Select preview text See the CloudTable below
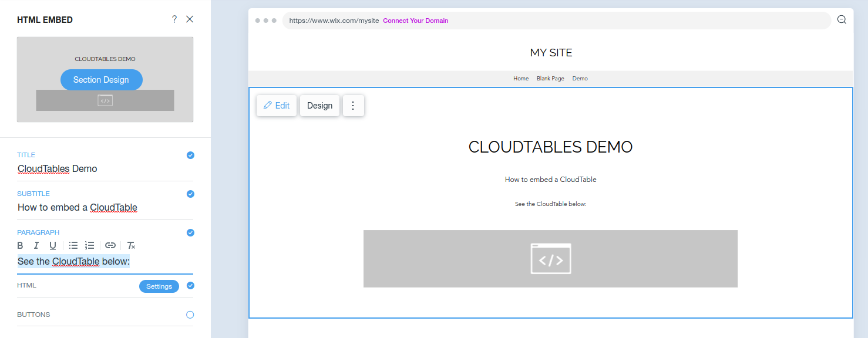Viewport: 868px width, 338px height. coord(551,204)
